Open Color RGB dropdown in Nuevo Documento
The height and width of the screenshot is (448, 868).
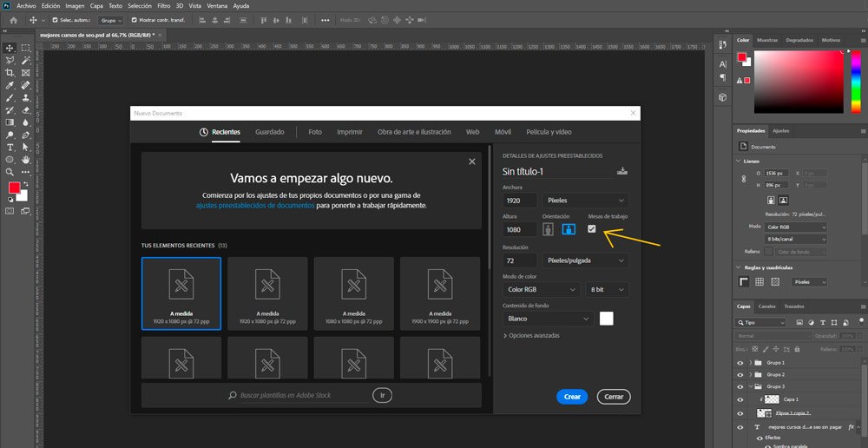[x=542, y=289]
